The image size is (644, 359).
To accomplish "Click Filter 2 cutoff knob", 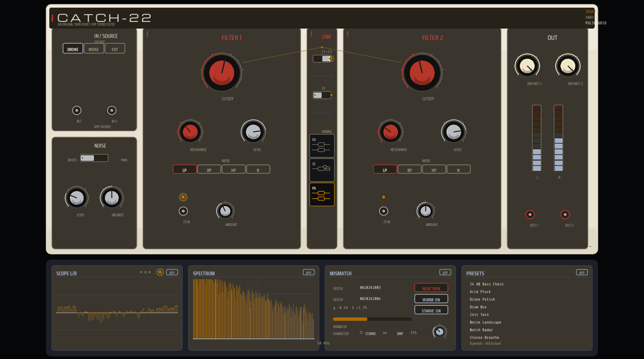I will [x=422, y=73].
